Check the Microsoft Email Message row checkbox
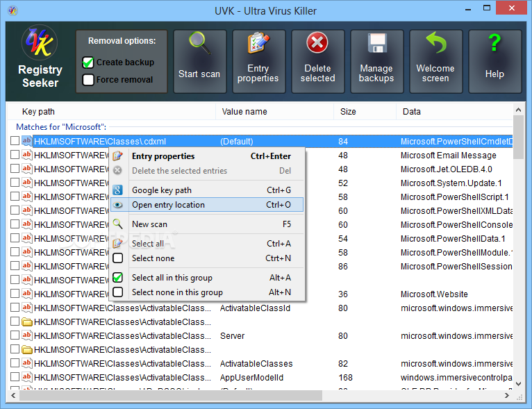 15,155
